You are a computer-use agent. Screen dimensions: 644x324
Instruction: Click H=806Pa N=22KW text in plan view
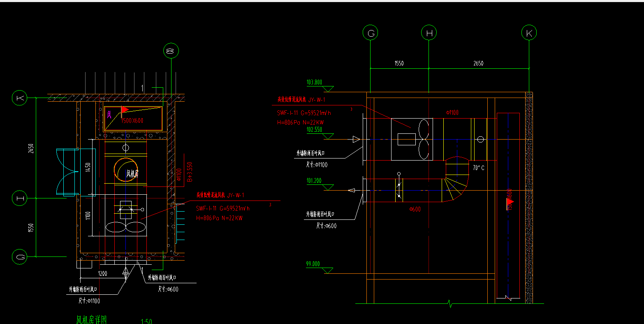pos(219,218)
